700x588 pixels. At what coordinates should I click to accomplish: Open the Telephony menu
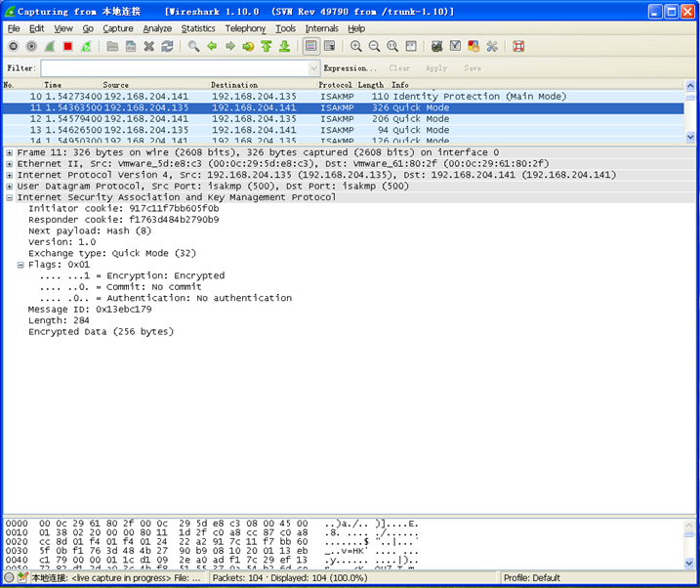coord(245,28)
